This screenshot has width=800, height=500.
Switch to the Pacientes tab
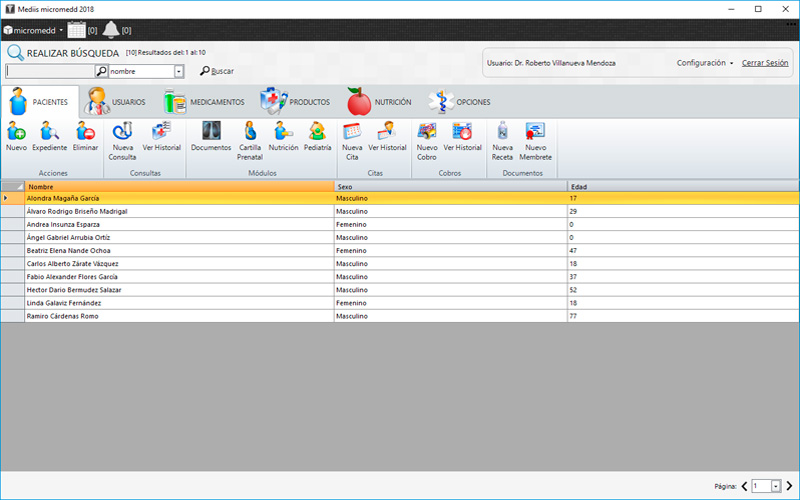[39, 102]
